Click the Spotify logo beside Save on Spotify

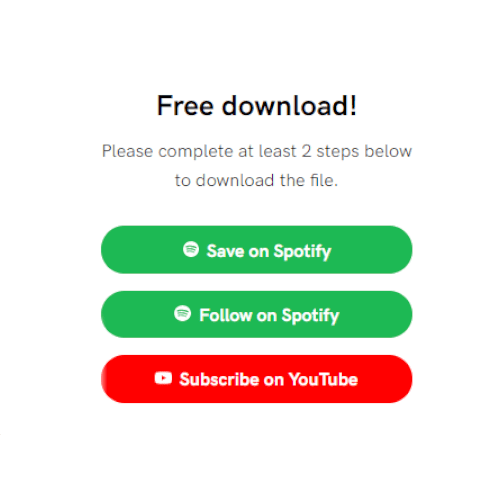pyautogui.click(x=191, y=249)
